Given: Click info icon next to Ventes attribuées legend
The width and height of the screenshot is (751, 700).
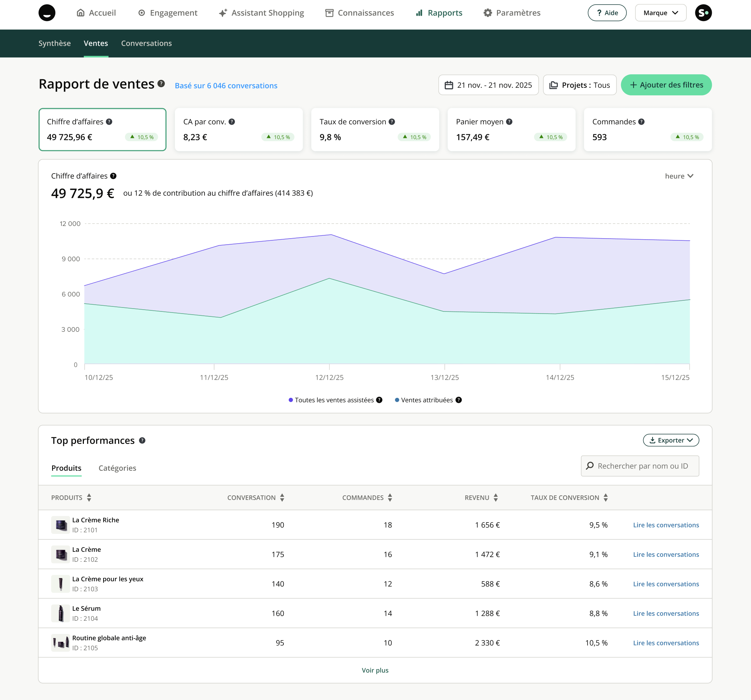Looking at the screenshot, I should pyautogui.click(x=459, y=400).
